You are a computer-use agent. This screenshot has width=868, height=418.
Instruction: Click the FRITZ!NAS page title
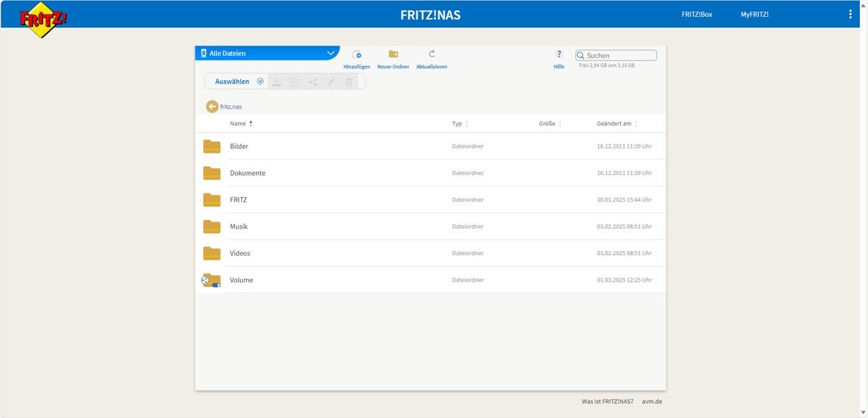point(431,14)
